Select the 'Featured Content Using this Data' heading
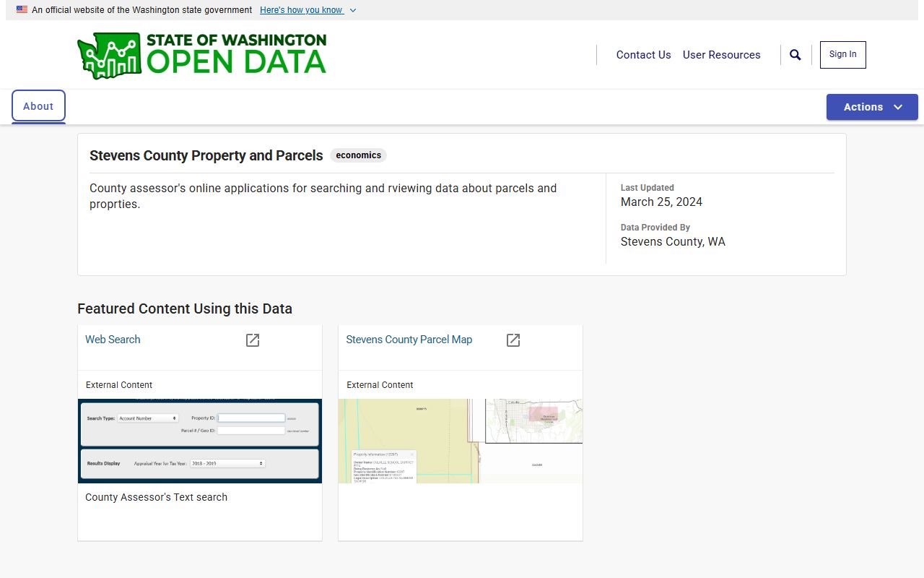 point(185,309)
